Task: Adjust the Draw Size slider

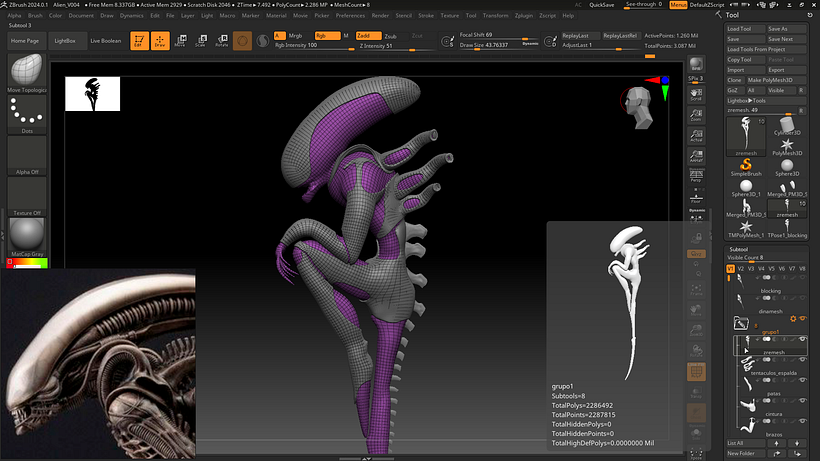Action: (x=499, y=45)
